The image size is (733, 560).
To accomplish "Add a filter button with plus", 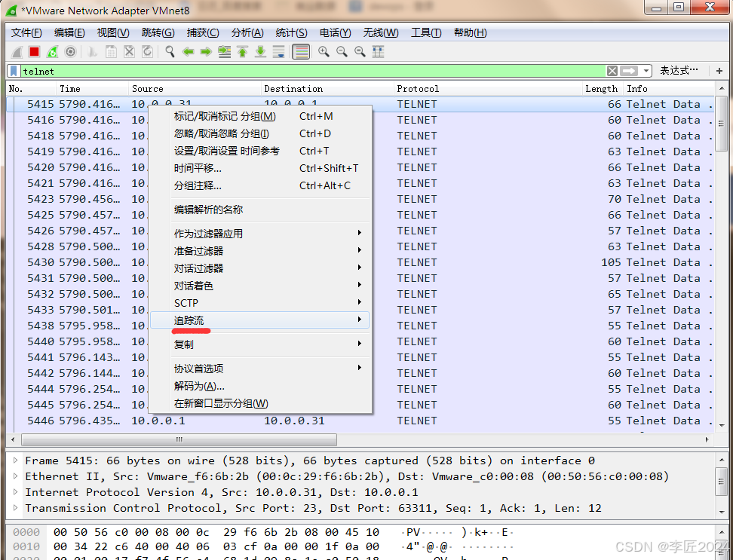I will coord(719,71).
